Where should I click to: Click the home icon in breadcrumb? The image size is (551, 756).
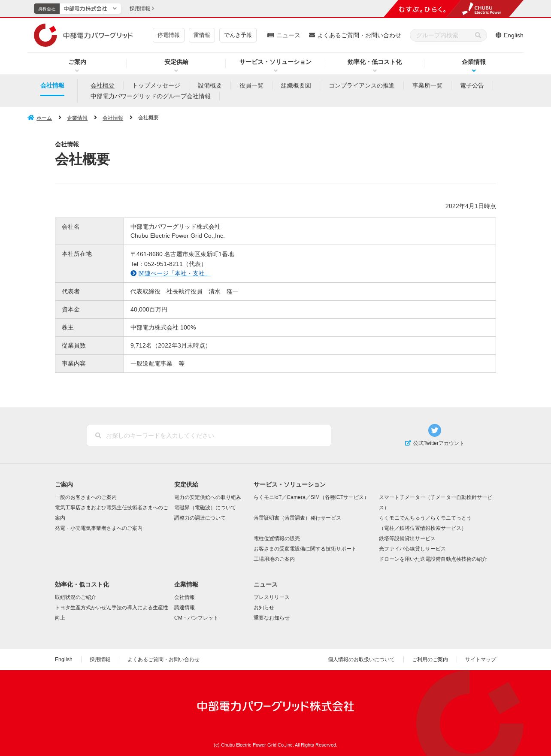pyautogui.click(x=30, y=118)
